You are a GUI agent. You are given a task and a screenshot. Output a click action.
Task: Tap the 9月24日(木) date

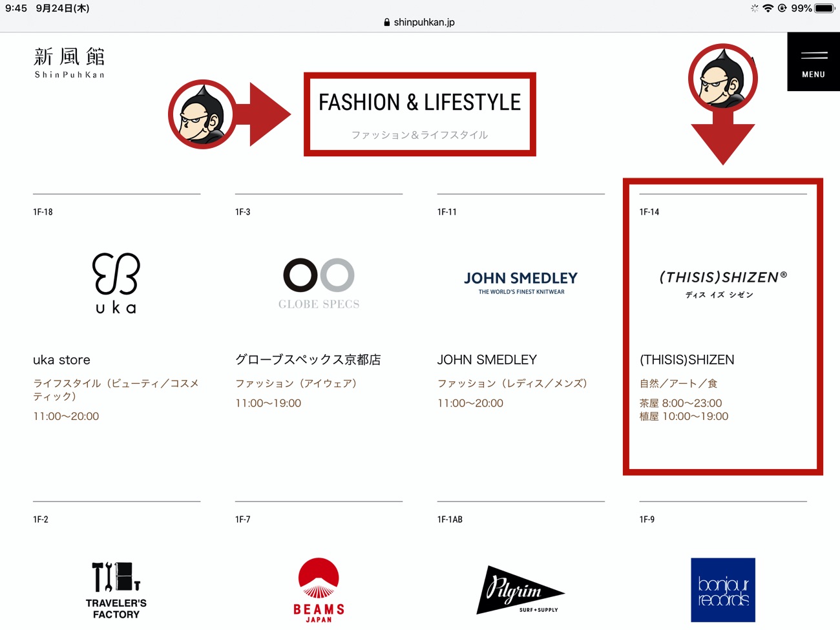[63, 8]
